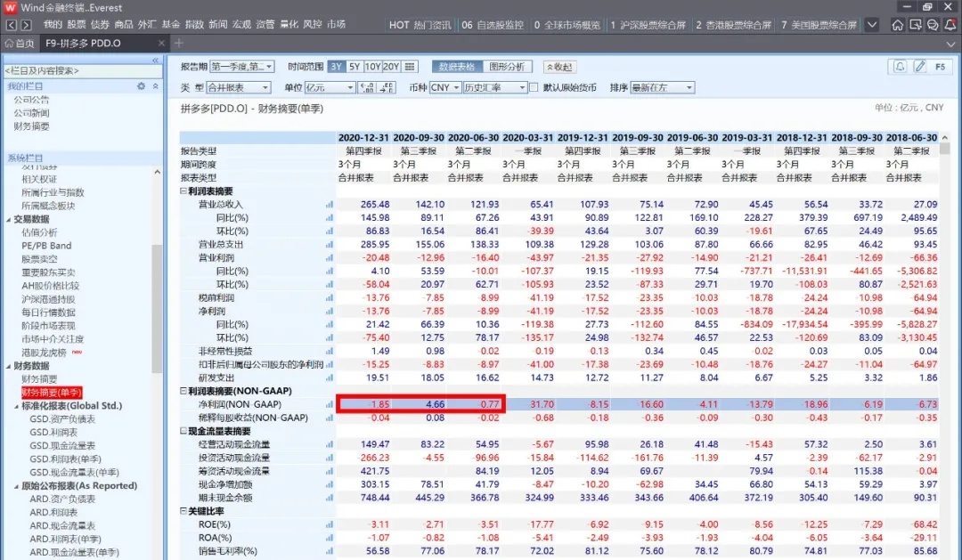Screen dimensions: 962x560
Task: Collapse the left sidebar with double-chevron icon
Action: pos(155,60)
